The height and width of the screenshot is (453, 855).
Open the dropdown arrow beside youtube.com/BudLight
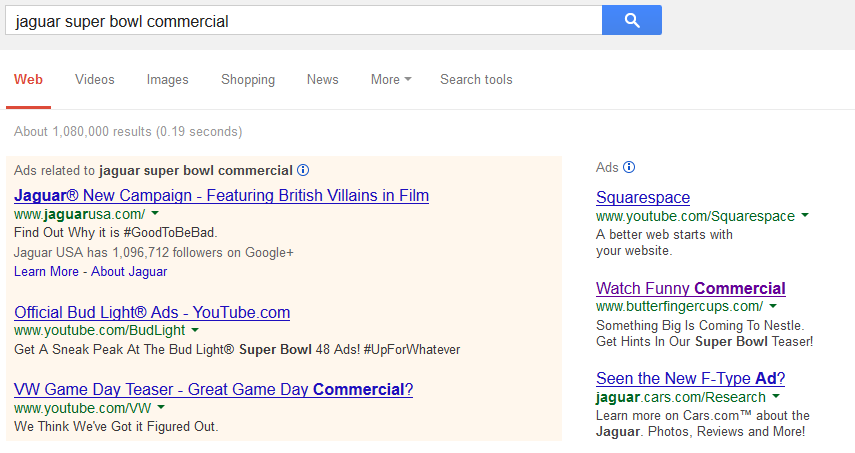[x=195, y=330]
